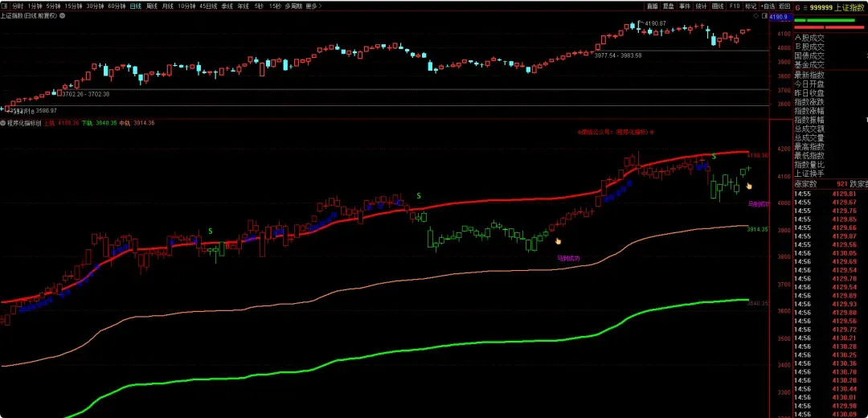Select the 60分钟 period

(x=117, y=6)
